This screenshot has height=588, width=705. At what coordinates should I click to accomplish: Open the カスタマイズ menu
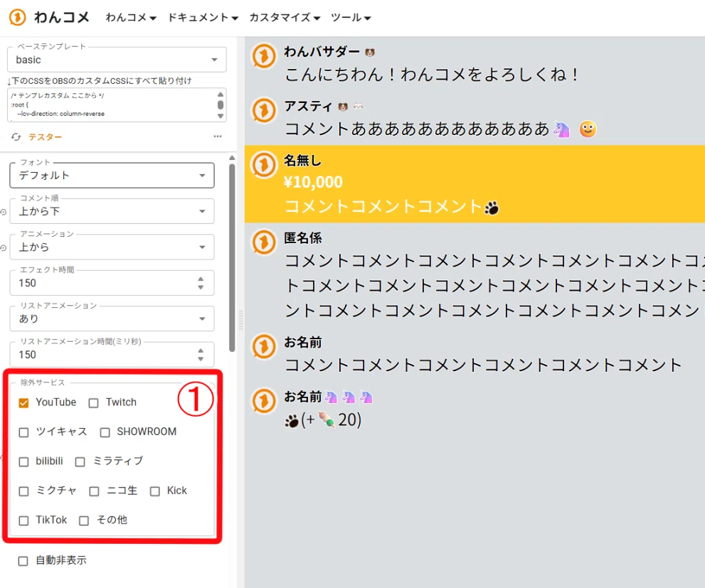pyautogui.click(x=285, y=18)
